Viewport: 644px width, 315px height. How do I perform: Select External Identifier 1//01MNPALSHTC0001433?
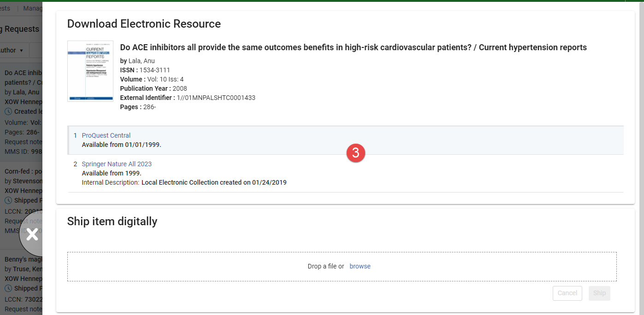(216, 98)
